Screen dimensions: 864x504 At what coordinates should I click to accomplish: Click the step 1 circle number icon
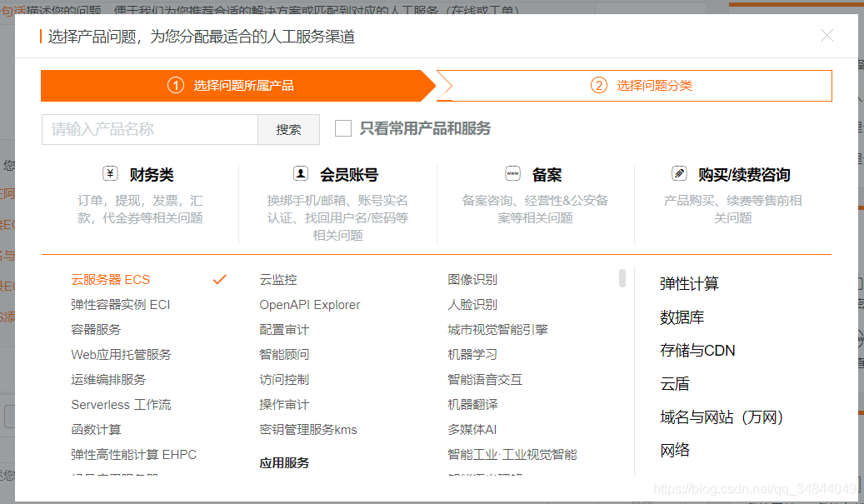tap(176, 85)
